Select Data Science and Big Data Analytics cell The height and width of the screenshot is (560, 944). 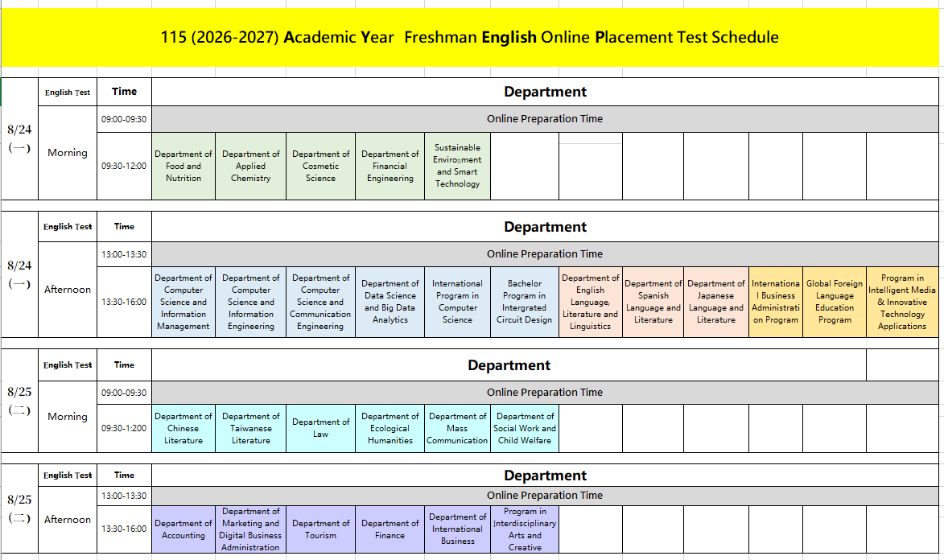[390, 302]
